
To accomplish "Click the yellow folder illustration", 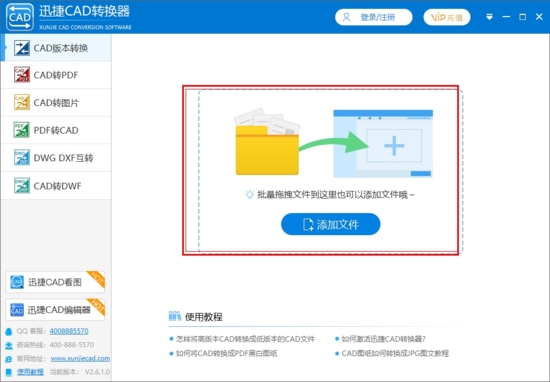I will point(267,142).
